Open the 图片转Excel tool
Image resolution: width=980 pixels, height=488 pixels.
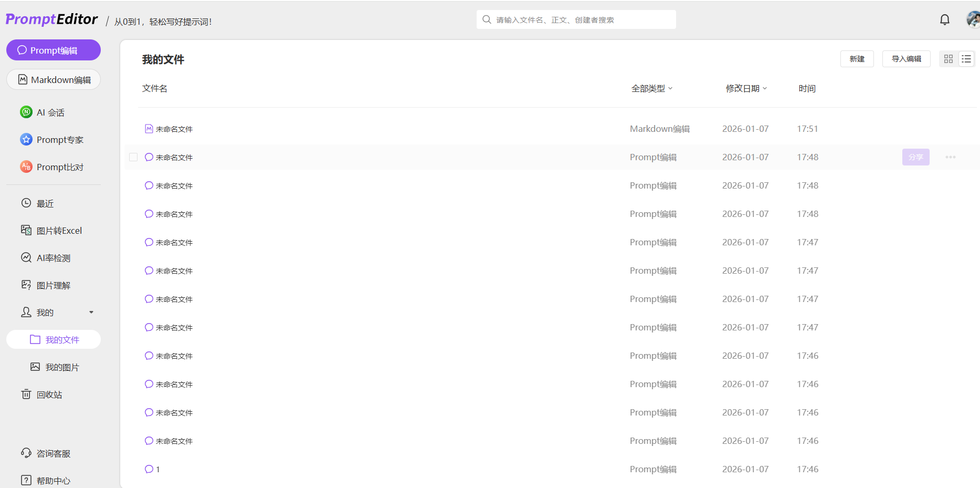(59, 231)
